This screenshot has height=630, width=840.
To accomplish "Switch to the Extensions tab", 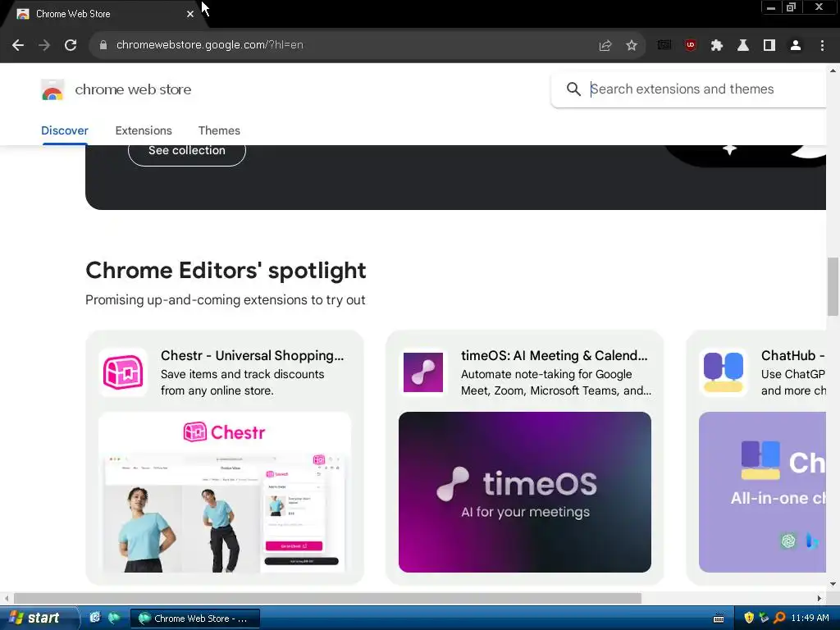I will pos(144,130).
